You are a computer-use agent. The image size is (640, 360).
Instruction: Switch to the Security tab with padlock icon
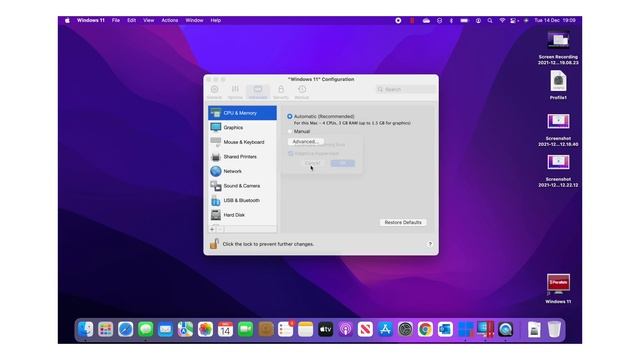pyautogui.click(x=281, y=92)
